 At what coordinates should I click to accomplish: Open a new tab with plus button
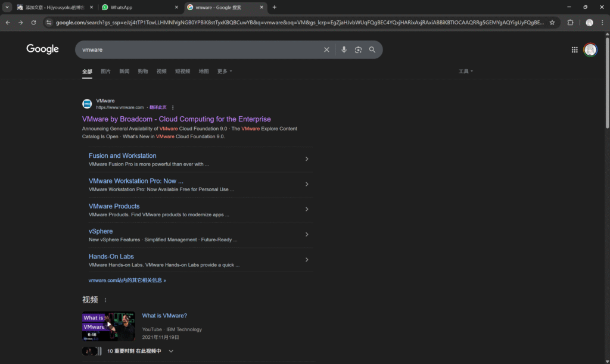(x=274, y=7)
